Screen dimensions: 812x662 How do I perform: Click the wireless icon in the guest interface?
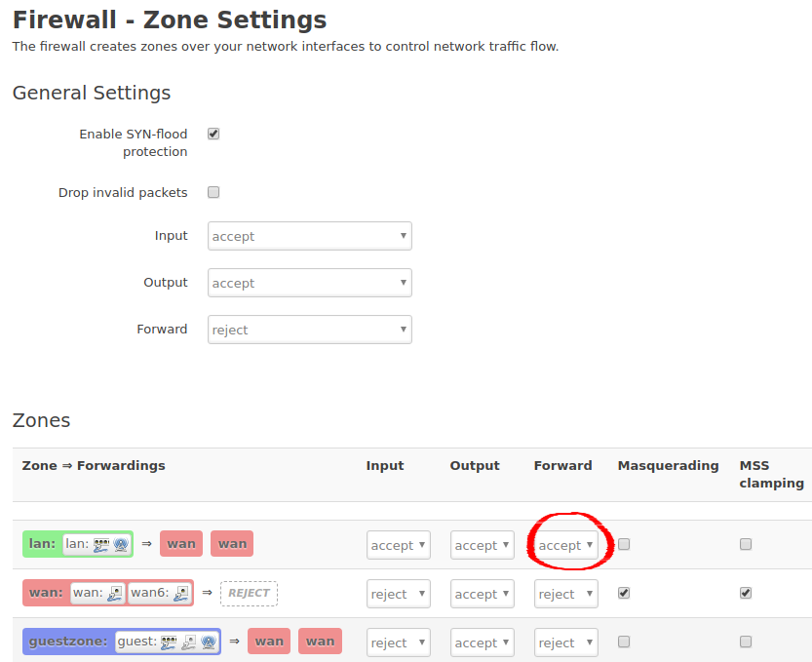[x=209, y=641]
